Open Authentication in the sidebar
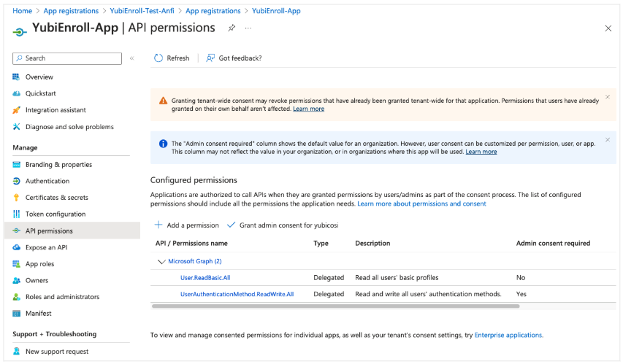This screenshot has width=623, height=364. coord(47,181)
